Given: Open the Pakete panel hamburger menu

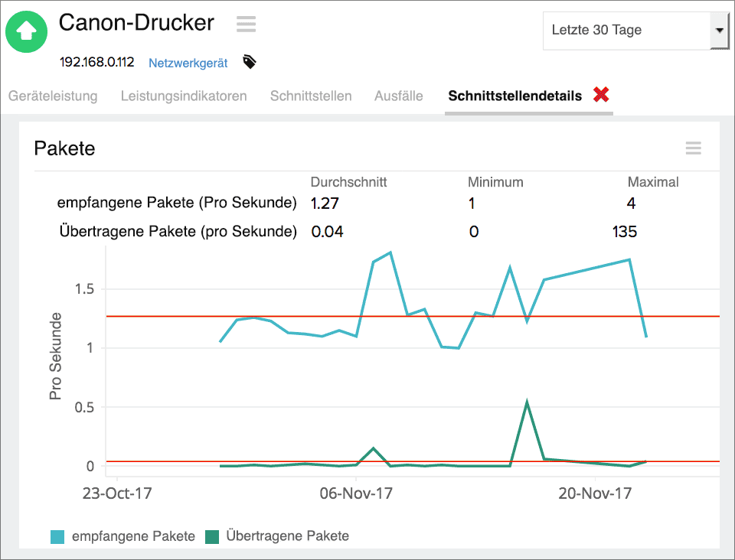Looking at the screenshot, I should 693,149.
